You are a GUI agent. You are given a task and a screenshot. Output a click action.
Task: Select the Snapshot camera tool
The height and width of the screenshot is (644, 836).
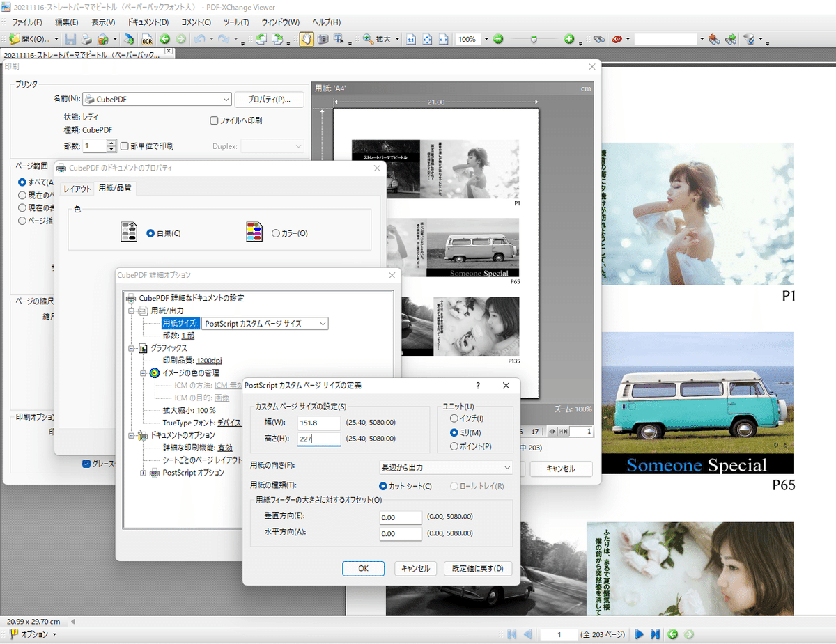(323, 39)
